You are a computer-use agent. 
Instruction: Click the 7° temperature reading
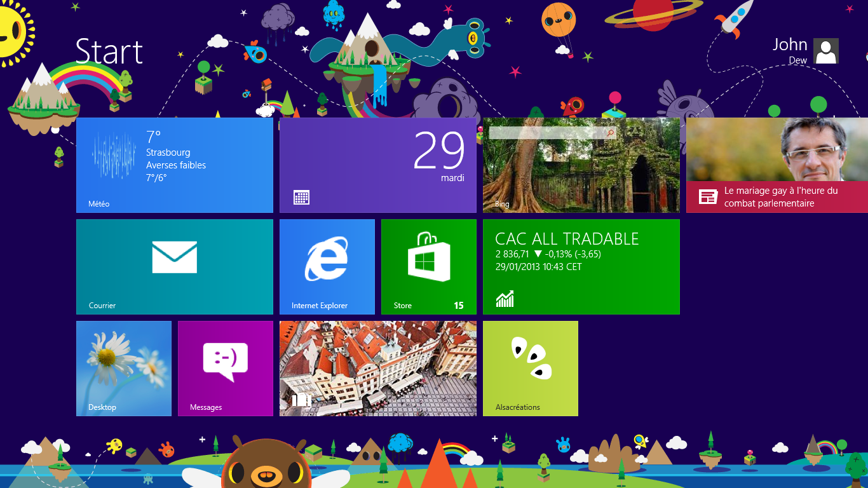tap(153, 137)
